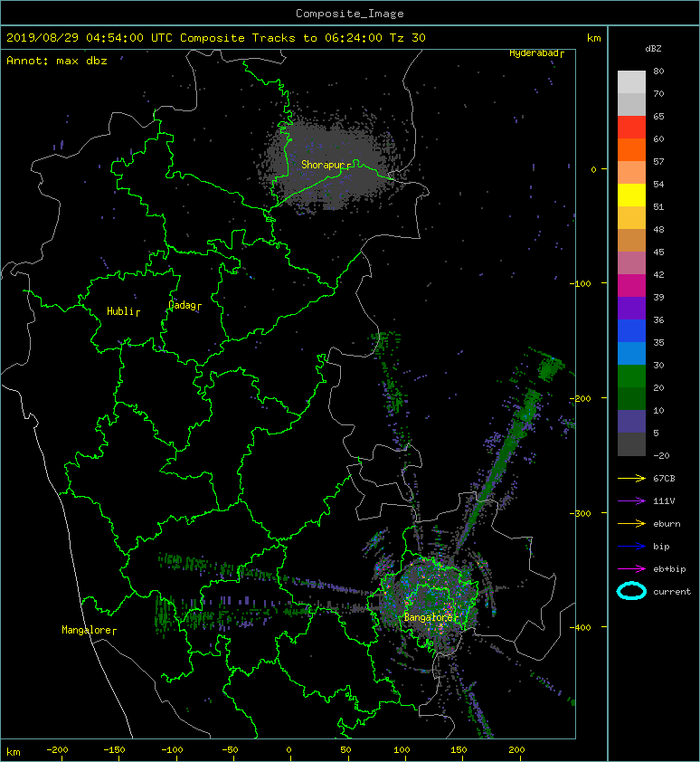The height and width of the screenshot is (762, 700).
Task: Click the dBZ color scale heading
Action: [x=653, y=49]
